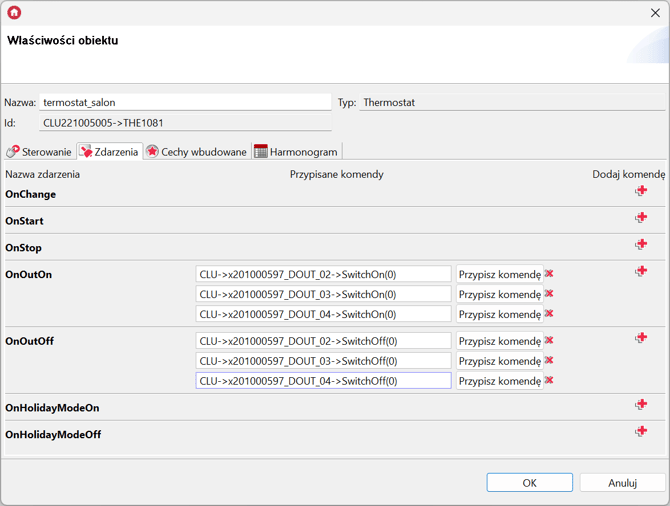Screen dimensions: 670x506
Task: Click the add command icon for OnStart
Action: click(641, 218)
